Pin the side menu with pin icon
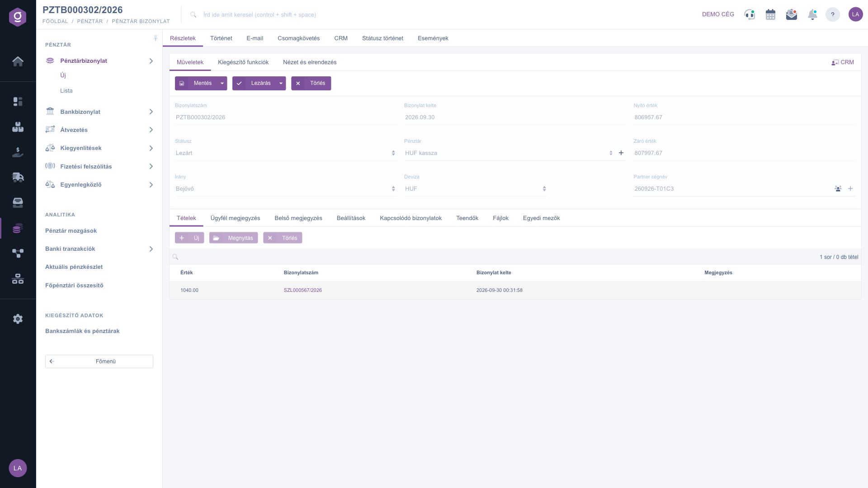Screen dimensions: 868x488 [x=156, y=38]
